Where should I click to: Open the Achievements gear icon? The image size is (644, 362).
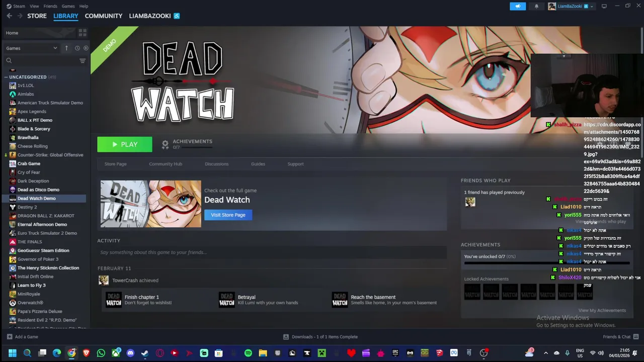(x=165, y=145)
